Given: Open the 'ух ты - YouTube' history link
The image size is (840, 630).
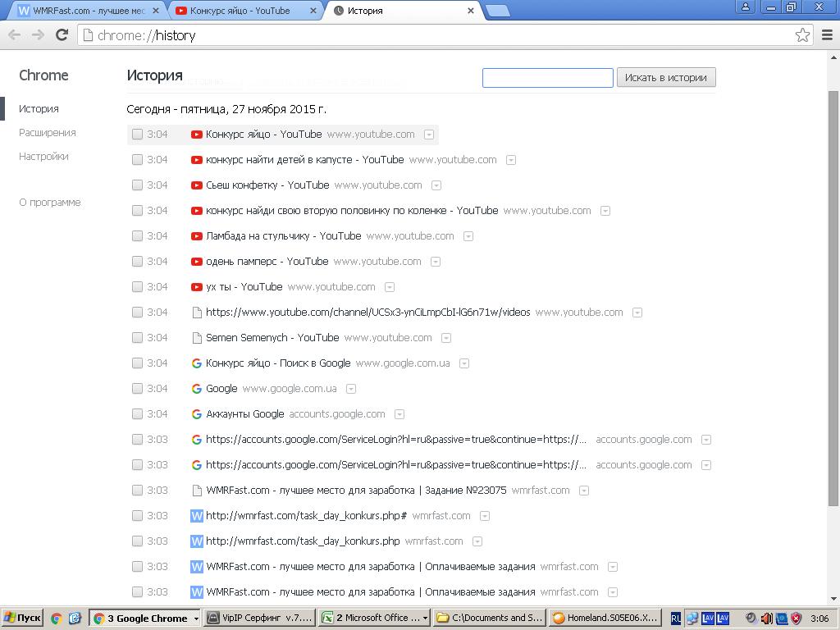Looking at the screenshot, I should coord(244,287).
